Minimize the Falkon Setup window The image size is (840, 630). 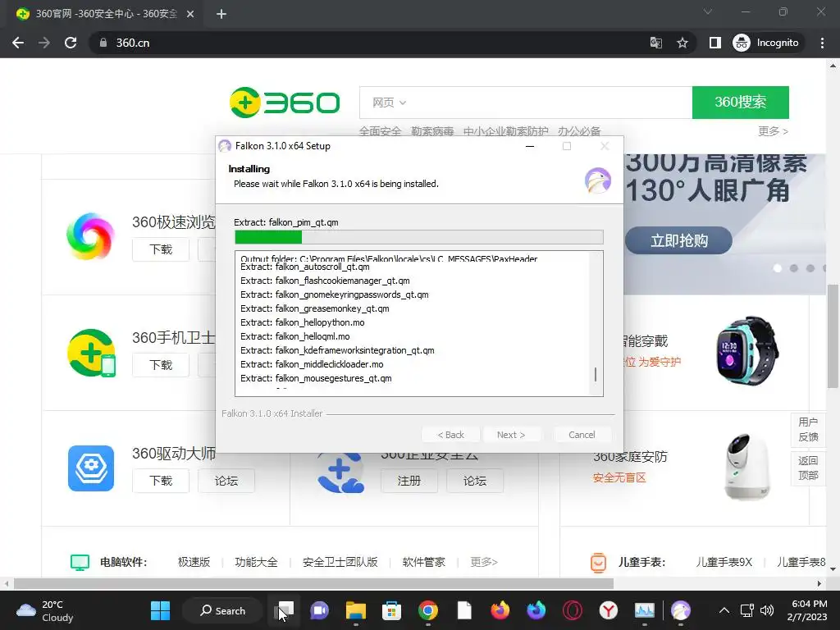530,146
